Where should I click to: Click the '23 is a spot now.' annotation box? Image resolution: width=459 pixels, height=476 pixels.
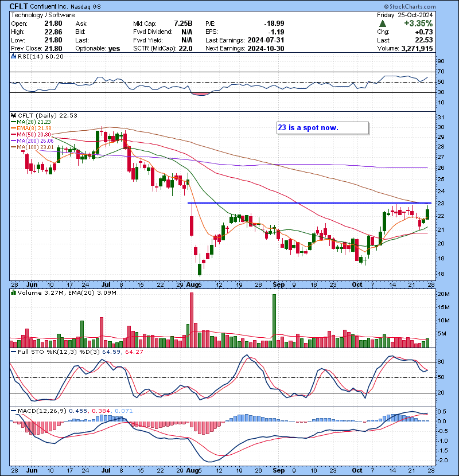pos(322,128)
